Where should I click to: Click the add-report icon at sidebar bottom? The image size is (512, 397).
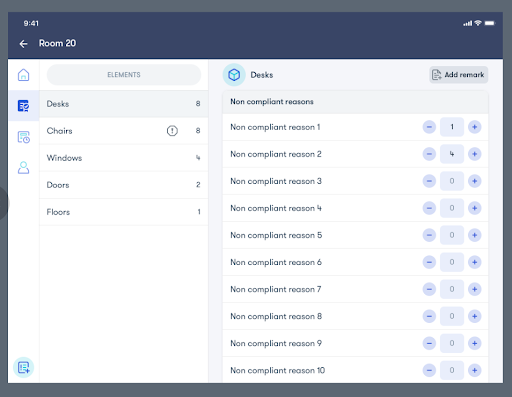[x=23, y=367]
